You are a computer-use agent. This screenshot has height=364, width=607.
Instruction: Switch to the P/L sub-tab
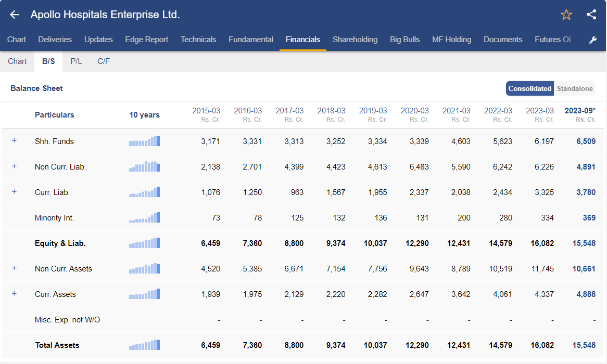click(76, 61)
